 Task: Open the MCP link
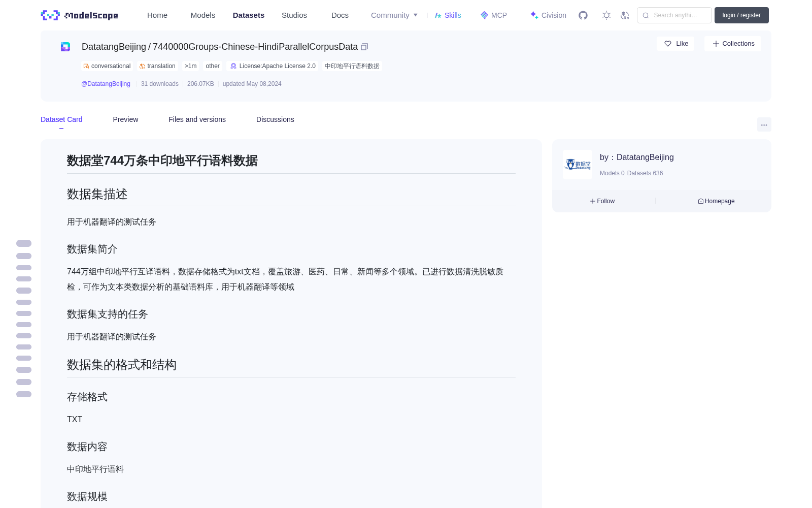[494, 15]
